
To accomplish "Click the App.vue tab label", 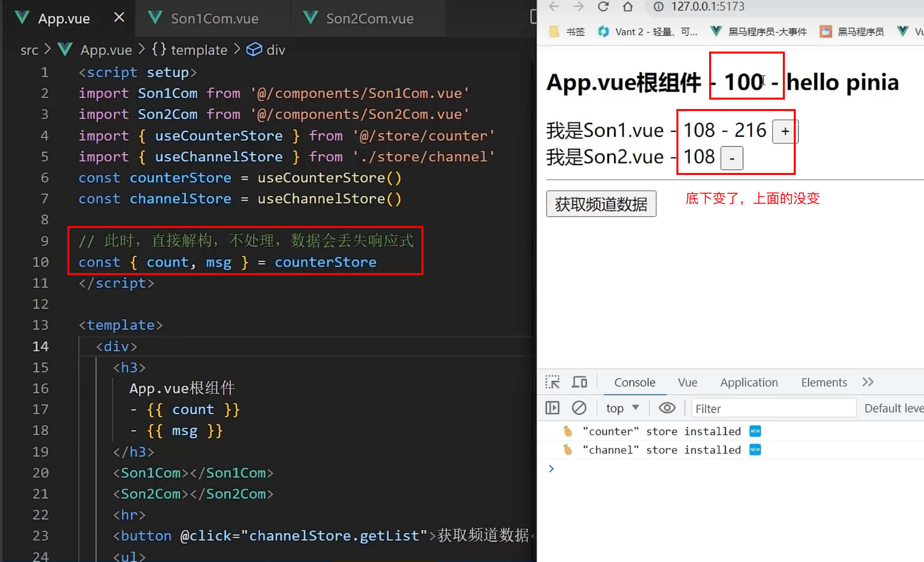I will click(x=64, y=19).
